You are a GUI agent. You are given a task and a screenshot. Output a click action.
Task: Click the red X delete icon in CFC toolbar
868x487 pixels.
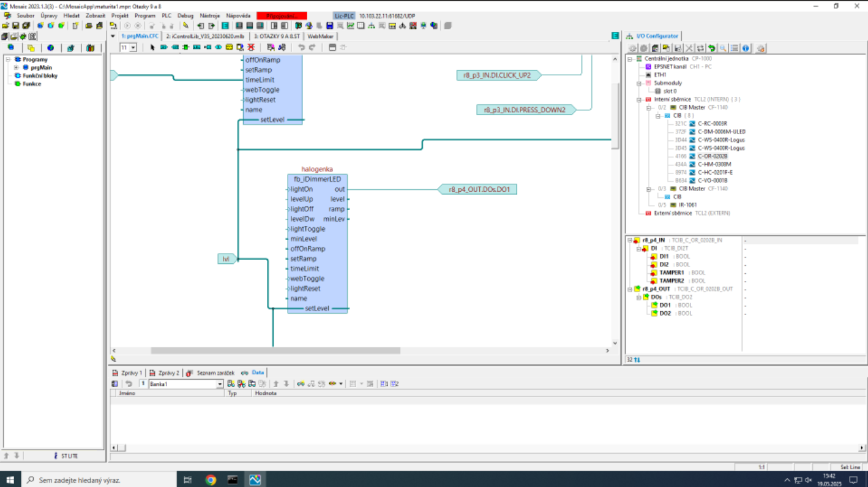pos(251,48)
